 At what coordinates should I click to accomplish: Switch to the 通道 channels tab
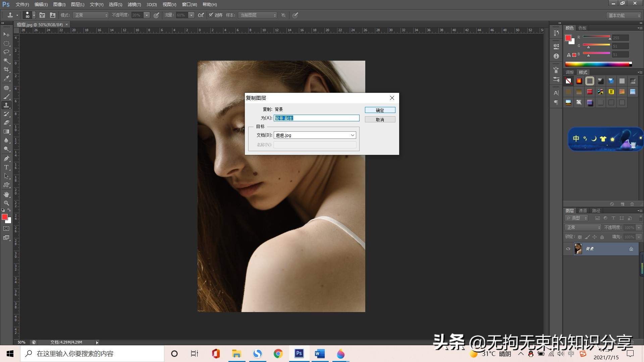tap(583, 210)
